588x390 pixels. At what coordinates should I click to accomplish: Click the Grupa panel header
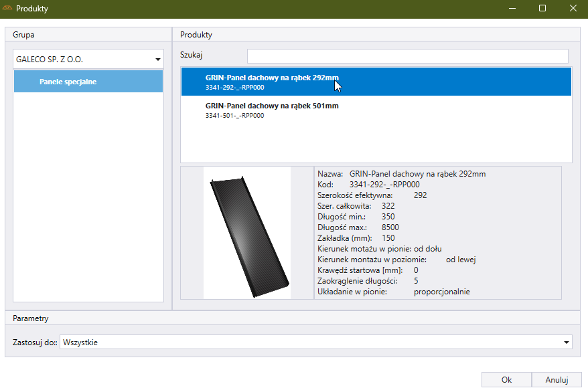(23, 34)
